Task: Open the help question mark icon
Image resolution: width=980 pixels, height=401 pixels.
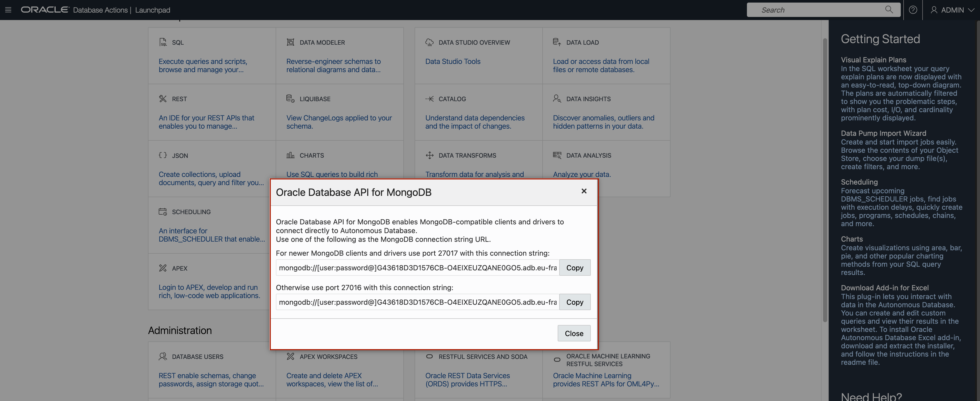Action: pyautogui.click(x=913, y=9)
